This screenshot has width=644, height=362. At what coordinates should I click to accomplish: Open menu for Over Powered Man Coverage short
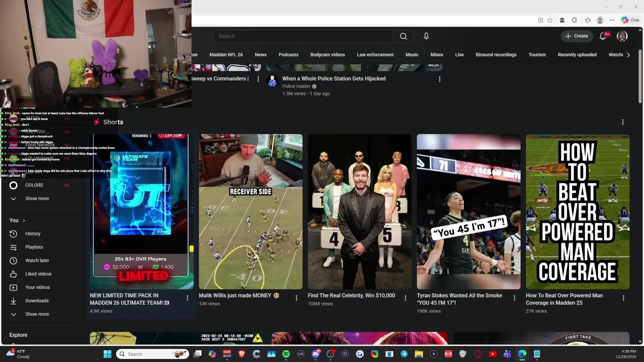623,298
